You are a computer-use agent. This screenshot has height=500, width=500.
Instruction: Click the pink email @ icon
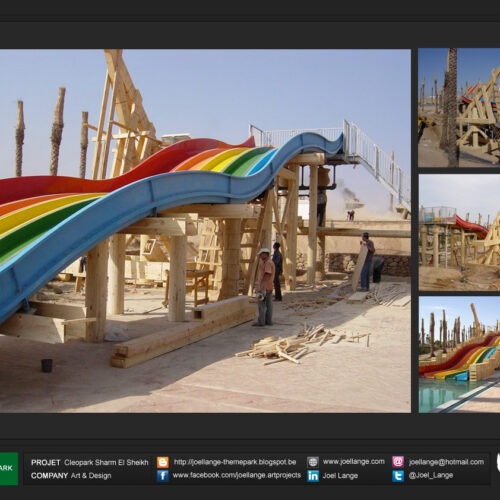(x=398, y=462)
